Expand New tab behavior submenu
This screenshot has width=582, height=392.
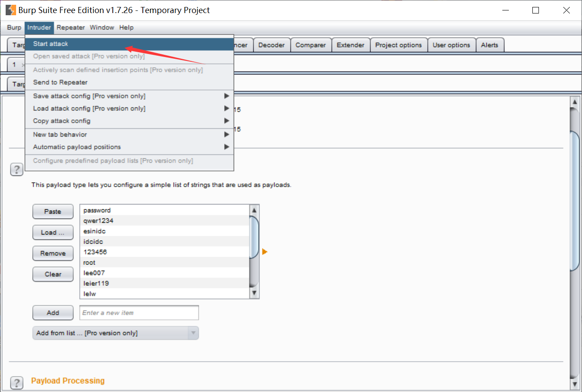tap(129, 134)
